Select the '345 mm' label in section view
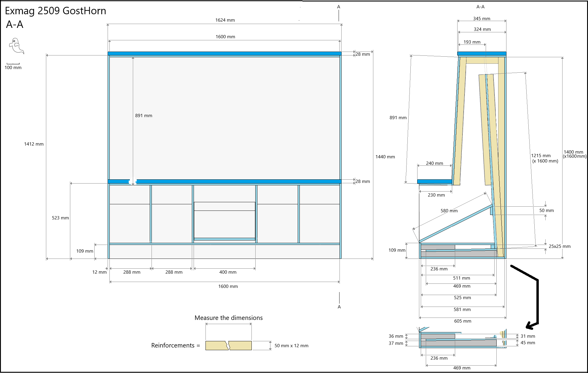 pyautogui.click(x=482, y=19)
